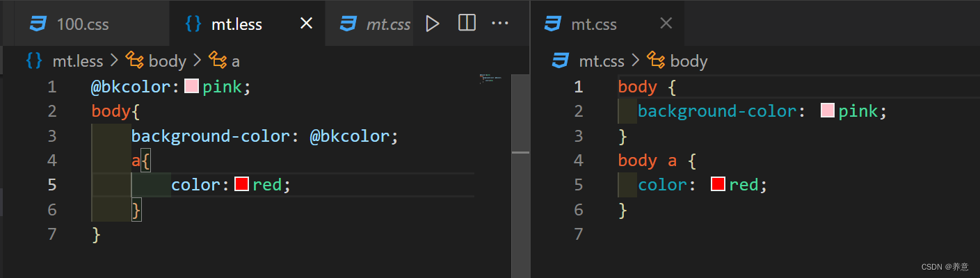Click the 'a' symbol icon in left breadcrumb

(218, 61)
